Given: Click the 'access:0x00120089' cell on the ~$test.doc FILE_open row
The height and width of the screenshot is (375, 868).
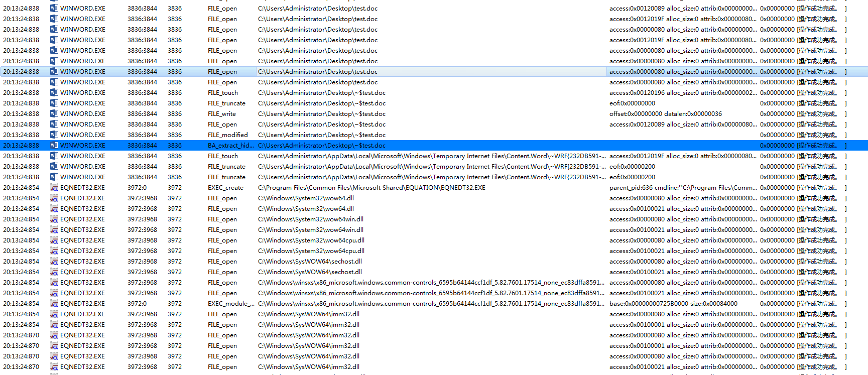Looking at the screenshot, I should pyautogui.click(x=683, y=124).
